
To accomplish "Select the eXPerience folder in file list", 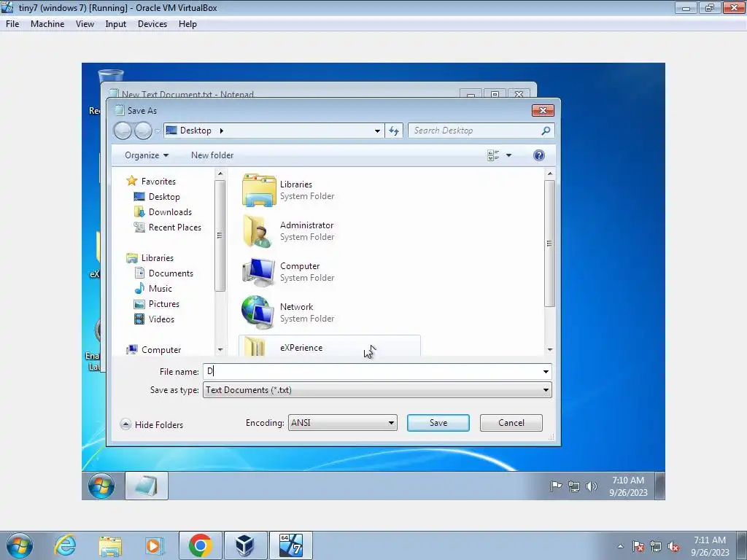I will (329, 346).
